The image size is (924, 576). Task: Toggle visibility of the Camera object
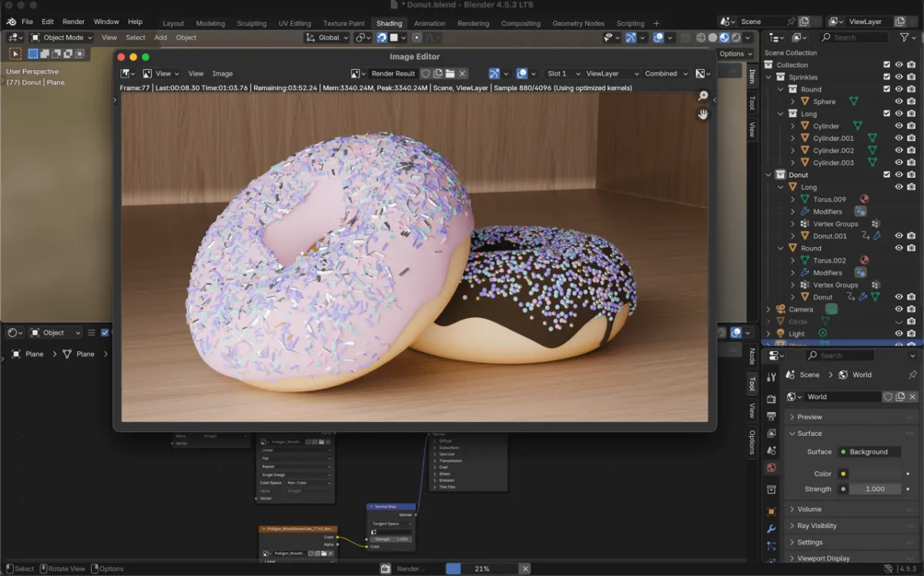[x=899, y=310]
